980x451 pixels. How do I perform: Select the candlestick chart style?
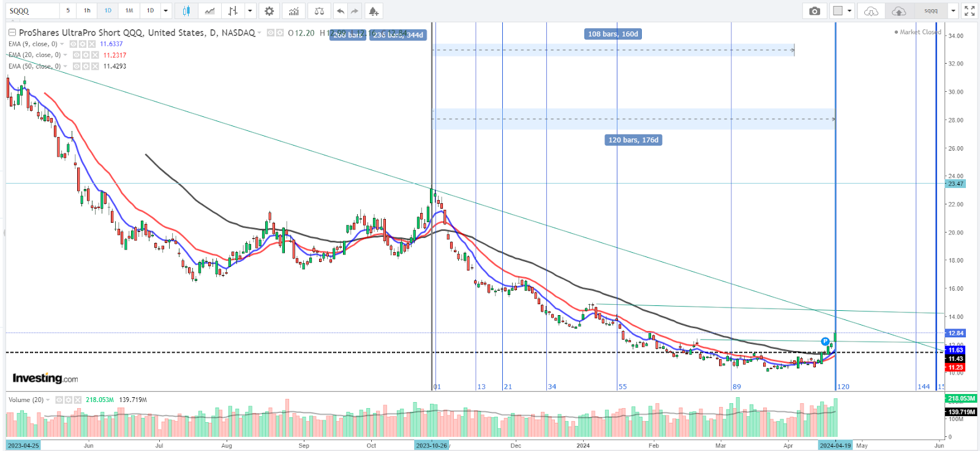(186, 11)
